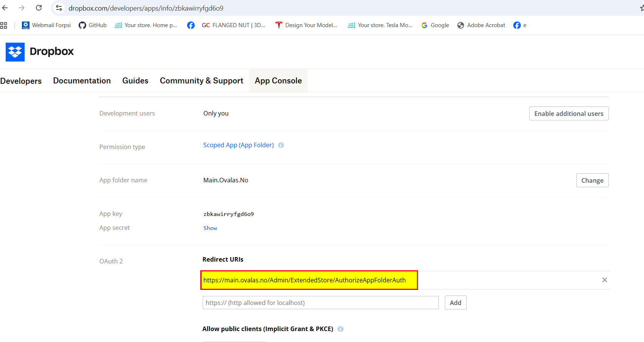Open the Google bookmark
The height and width of the screenshot is (342, 644).
point(435,25)
